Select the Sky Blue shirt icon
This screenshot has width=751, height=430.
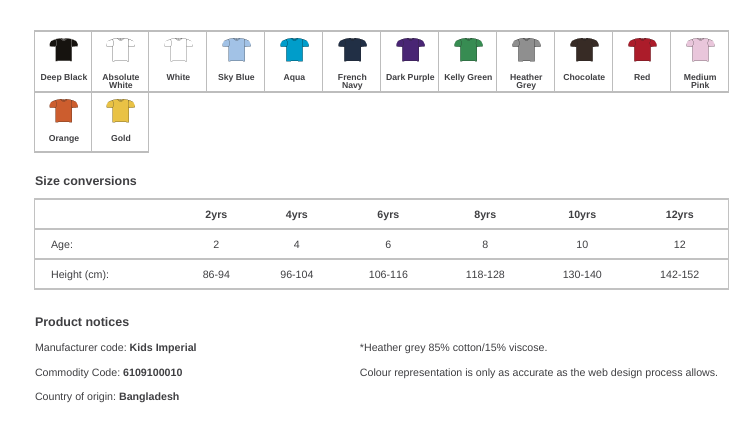pyautogui.click(x=236, y=50)
